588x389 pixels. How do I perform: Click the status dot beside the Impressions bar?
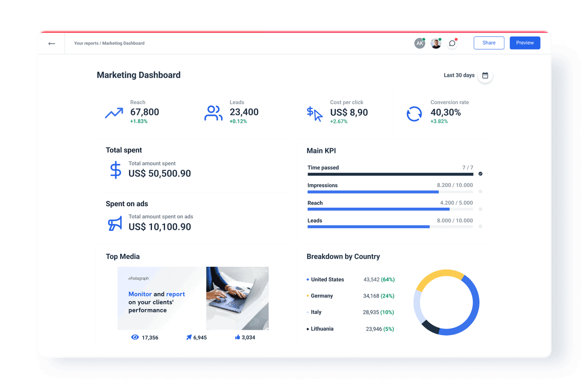tap(480, 191)
